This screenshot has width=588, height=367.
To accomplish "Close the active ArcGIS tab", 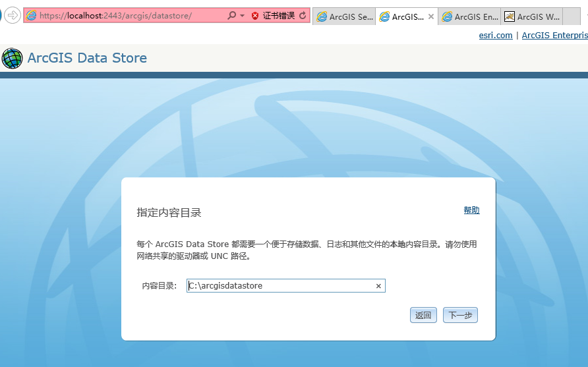I will coord(431,16).
